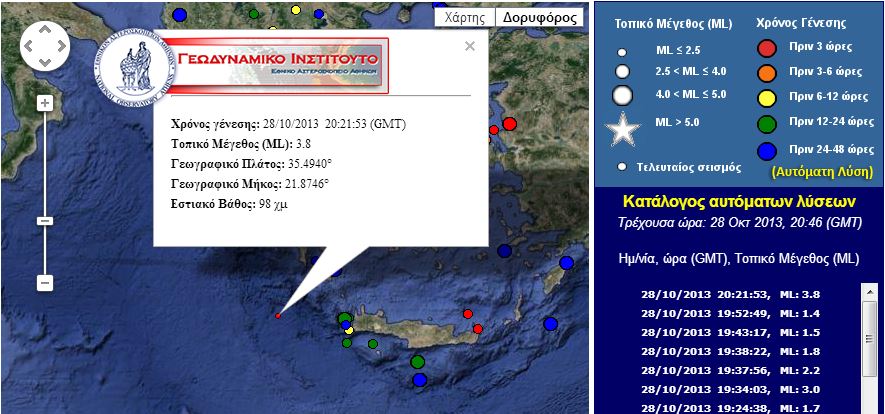The image size is (885, 414).
Task: Switch to Χάρτης map view
Action: pos(464,17)
